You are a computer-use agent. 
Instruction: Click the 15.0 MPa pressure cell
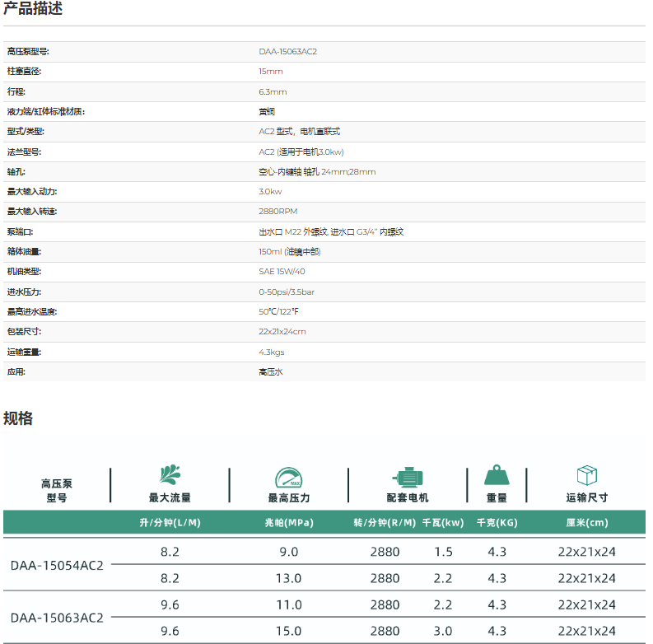(289, 631)
